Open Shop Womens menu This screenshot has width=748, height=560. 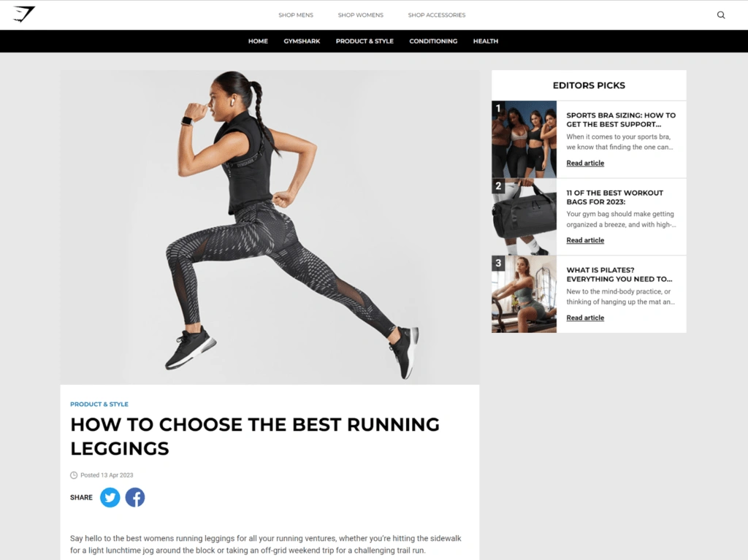click(361, 15)
